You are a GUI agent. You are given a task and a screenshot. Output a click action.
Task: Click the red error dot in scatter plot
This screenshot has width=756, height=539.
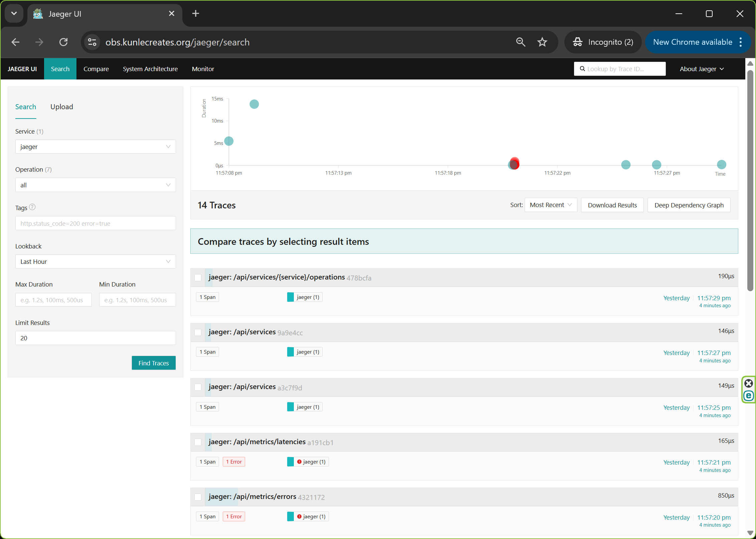coord(515,163)
